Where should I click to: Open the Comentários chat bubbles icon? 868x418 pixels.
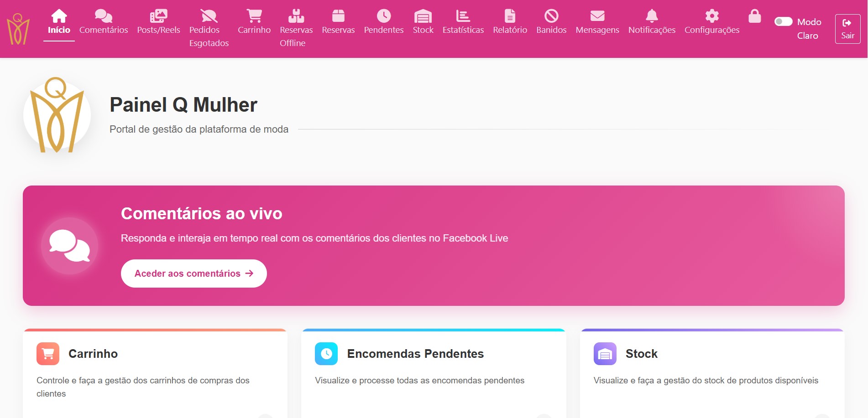click(x=104, y=16)
